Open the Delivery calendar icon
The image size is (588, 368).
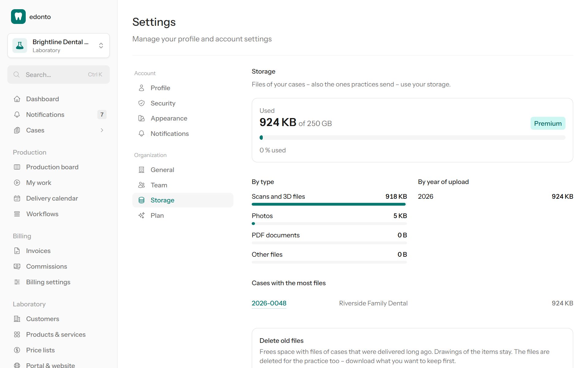pyautogui.click(x=17, y=198)
